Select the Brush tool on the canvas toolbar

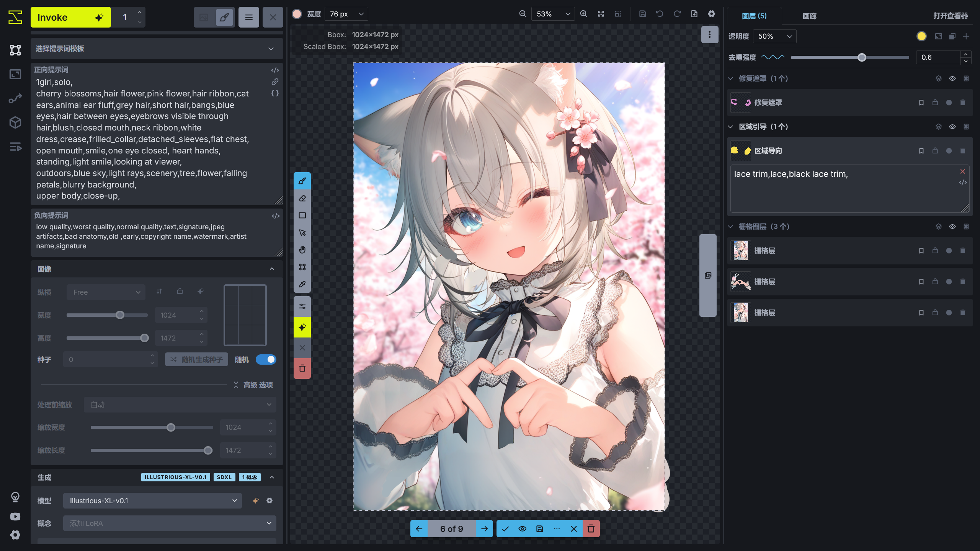pyautogui.click(x=302, y=181)
